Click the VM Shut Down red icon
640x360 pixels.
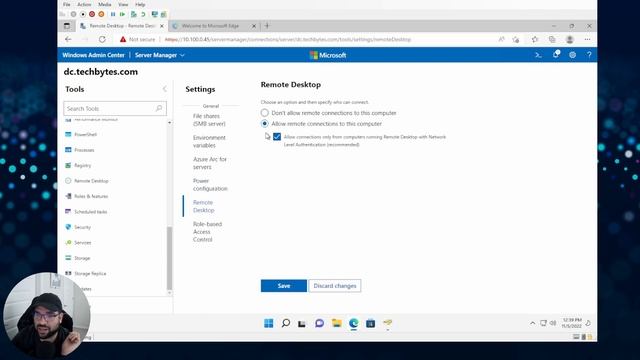click(92, 14)
